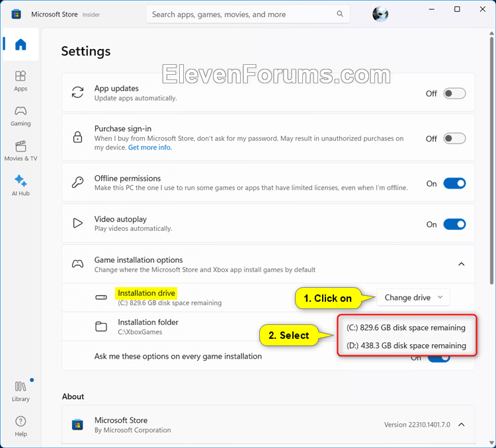
Task: Toggle Ask me these options switch
Action: (x=438, y=359)
